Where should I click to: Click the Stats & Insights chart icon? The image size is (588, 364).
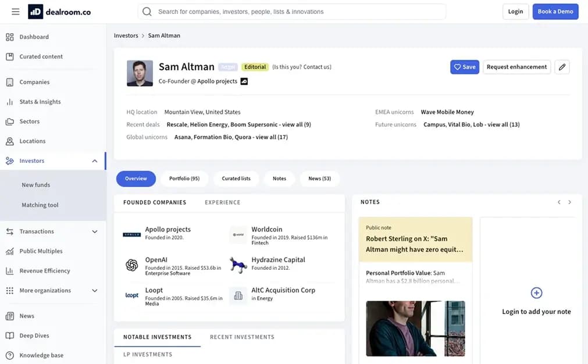[x=10, y=102]
